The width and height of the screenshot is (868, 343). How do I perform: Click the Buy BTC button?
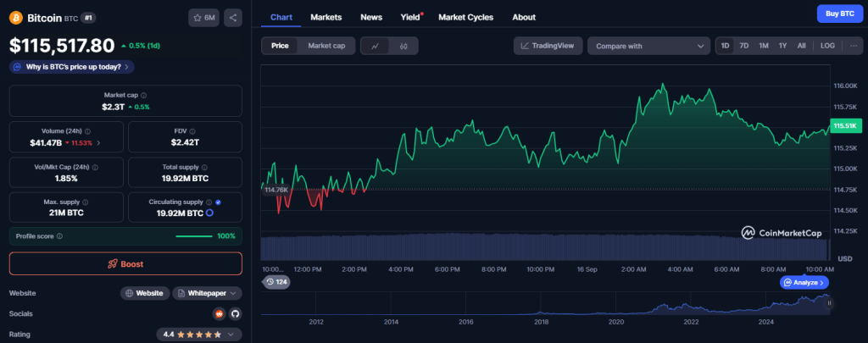point(838,14)
